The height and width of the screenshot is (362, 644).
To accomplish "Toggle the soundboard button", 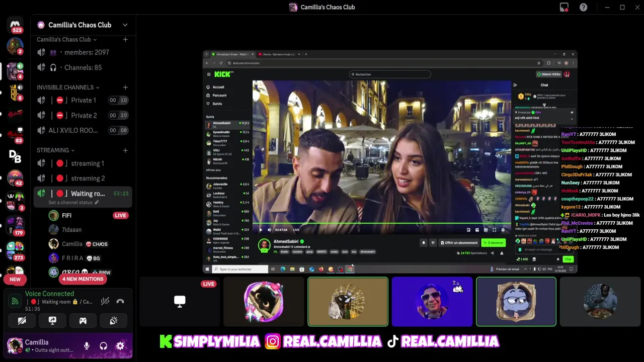I will 114,320.
